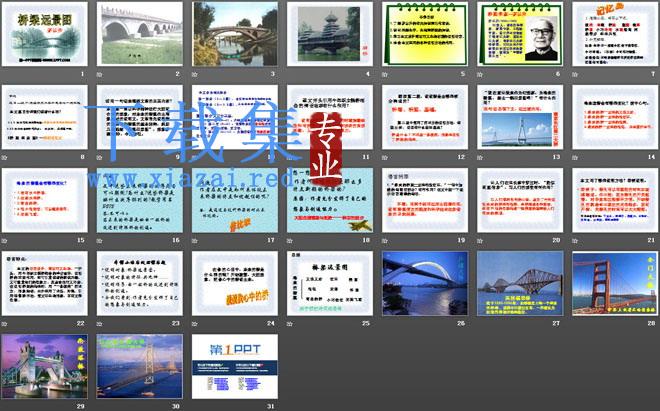Click animation star icon under slide 18

click(290, 241)
